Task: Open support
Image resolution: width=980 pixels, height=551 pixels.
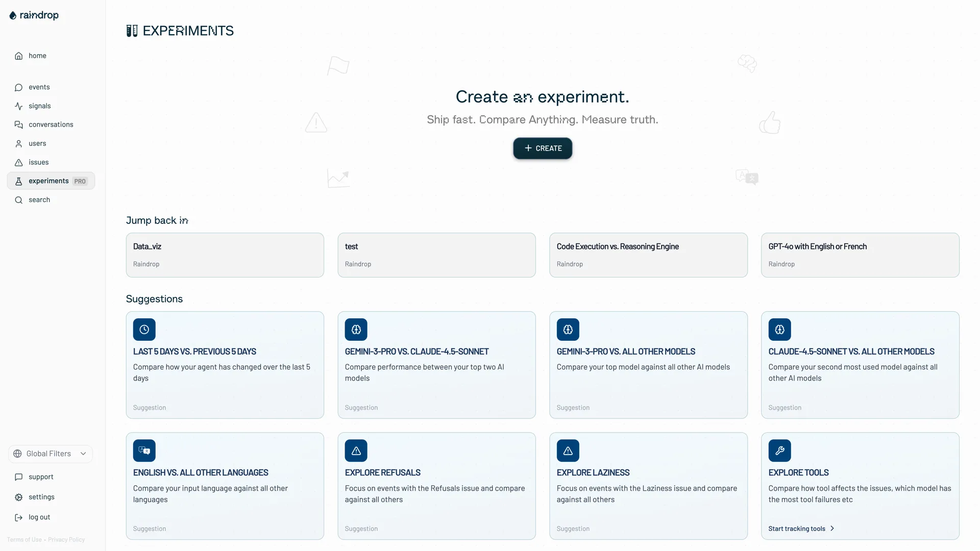Action: [41, 477]
